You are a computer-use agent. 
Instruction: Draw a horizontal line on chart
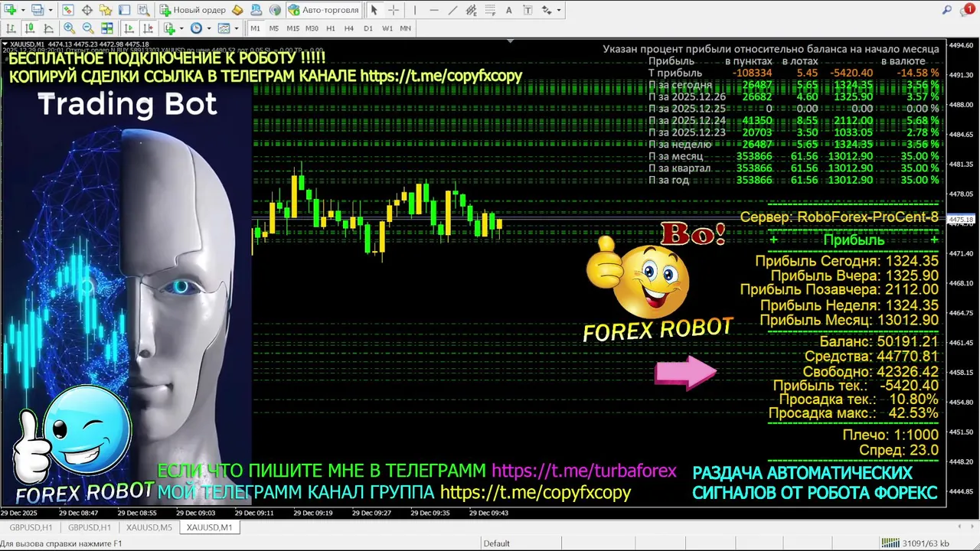tap(434, 10)
